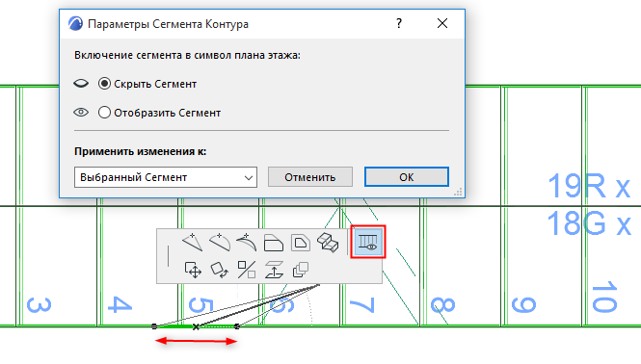Click stair tread number 10
The height and width of the screenshot is (364, 641).
pos(605,297)
